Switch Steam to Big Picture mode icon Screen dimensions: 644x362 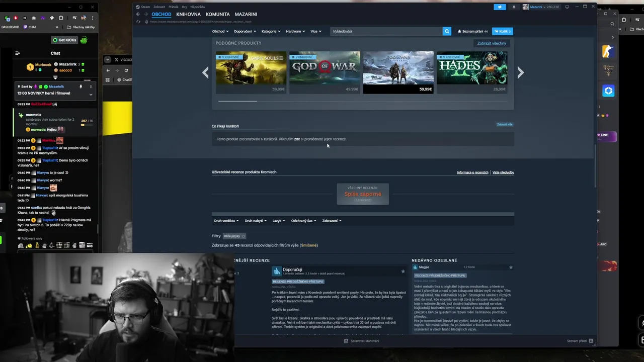click(567, 7)
